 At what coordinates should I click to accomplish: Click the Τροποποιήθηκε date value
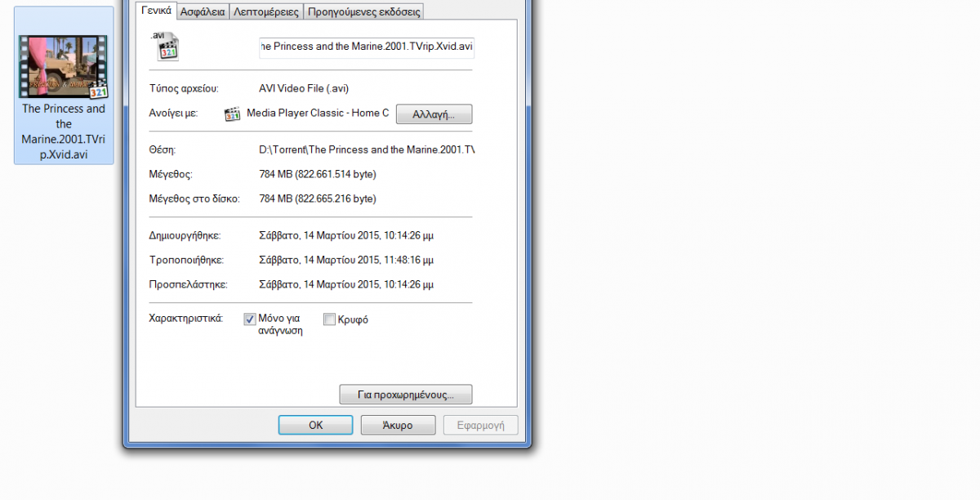346,260
